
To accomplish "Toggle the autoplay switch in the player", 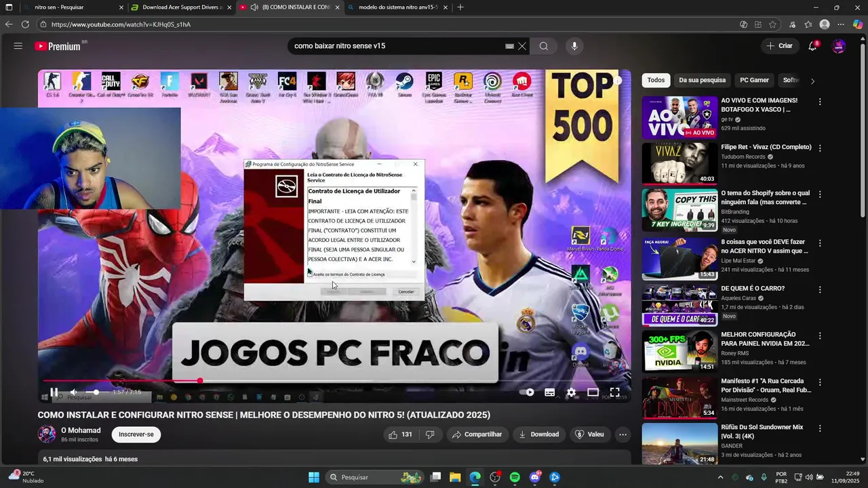I will click(x=526, y=392).
